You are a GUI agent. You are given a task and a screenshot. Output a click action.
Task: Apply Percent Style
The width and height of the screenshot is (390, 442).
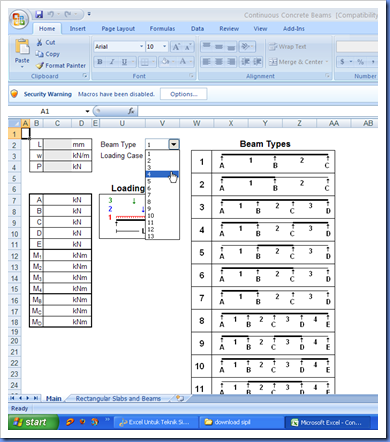point(360,62)
